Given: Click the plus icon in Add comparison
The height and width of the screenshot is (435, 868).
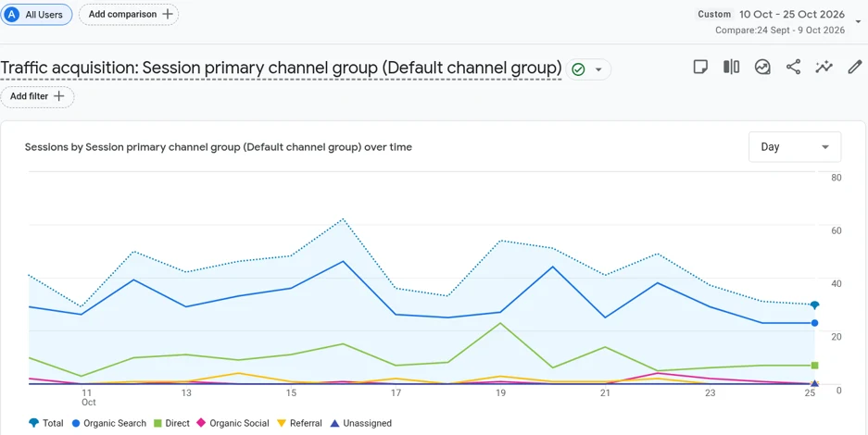Looking at the screenshot, I should [168, 15].
